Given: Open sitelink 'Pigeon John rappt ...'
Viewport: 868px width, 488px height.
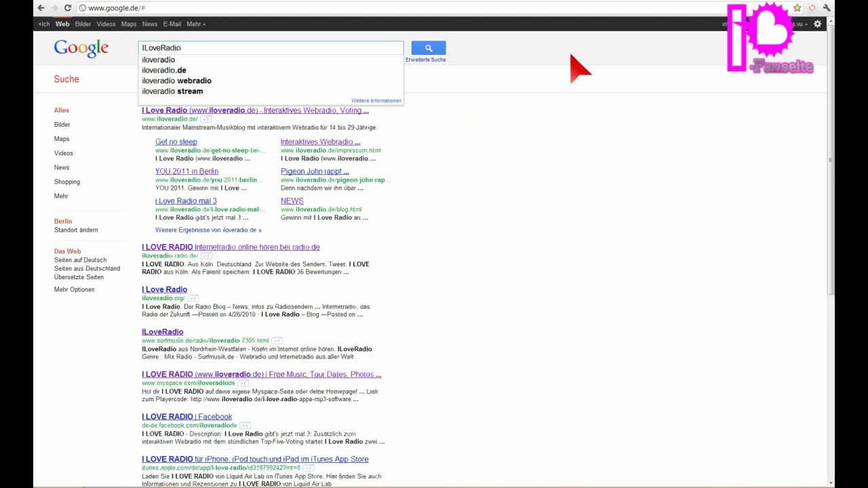Looking at the screenshot, I should point(315,171).
